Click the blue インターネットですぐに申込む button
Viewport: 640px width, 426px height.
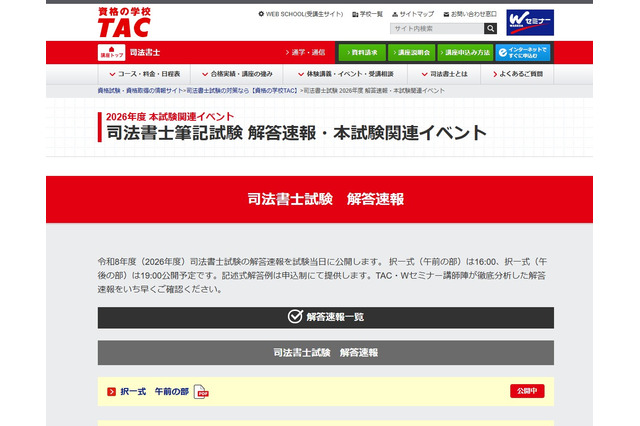tap(523, 53)
